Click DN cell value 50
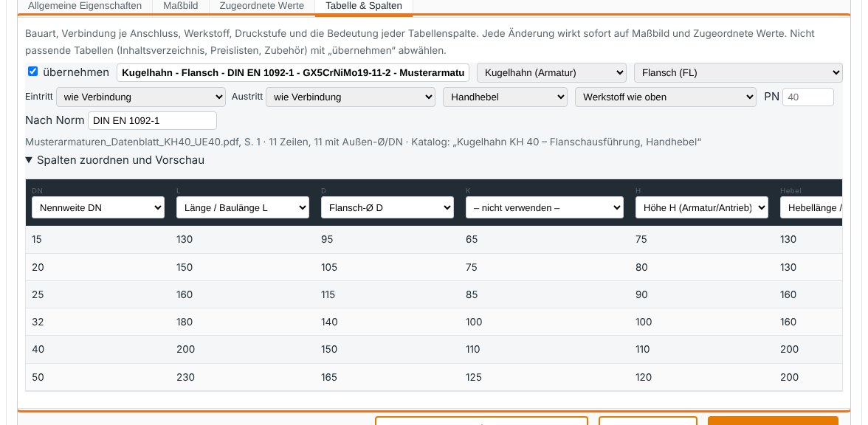 pyautogui.click(x=38, y=378)
